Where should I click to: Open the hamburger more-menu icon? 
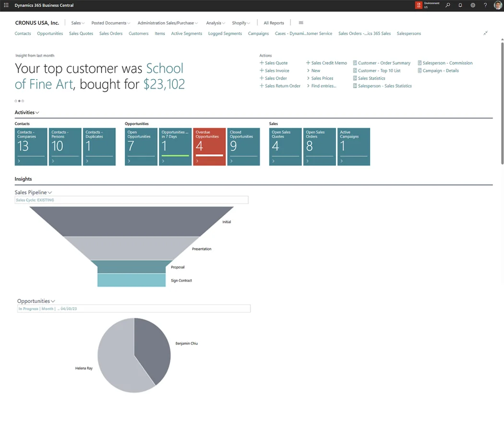pyautogui.click(x=301, y=23)
